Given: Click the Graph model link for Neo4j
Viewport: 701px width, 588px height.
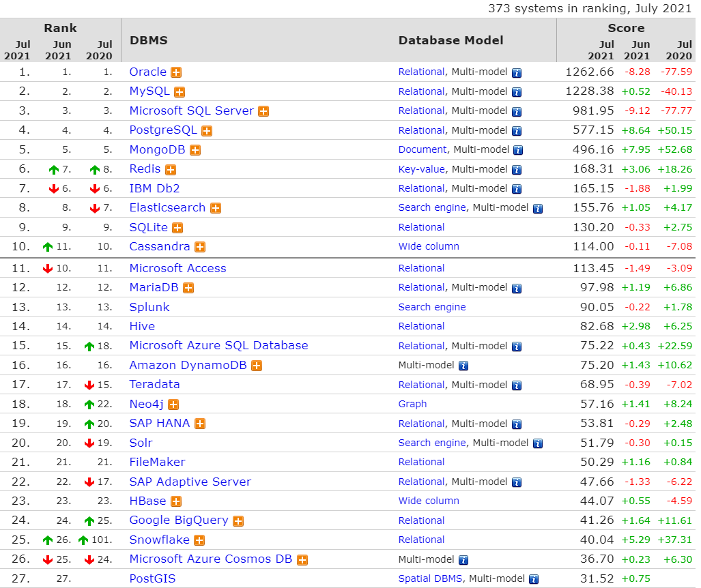Looking at the screenshot, I should pyautogui.click(x=412, y=404).
